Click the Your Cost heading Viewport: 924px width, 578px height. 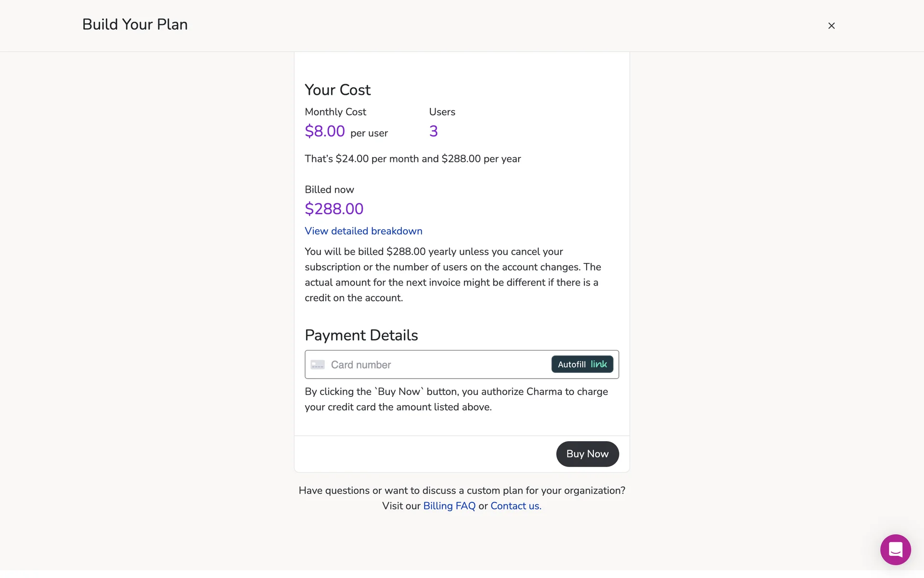point(337,90)
